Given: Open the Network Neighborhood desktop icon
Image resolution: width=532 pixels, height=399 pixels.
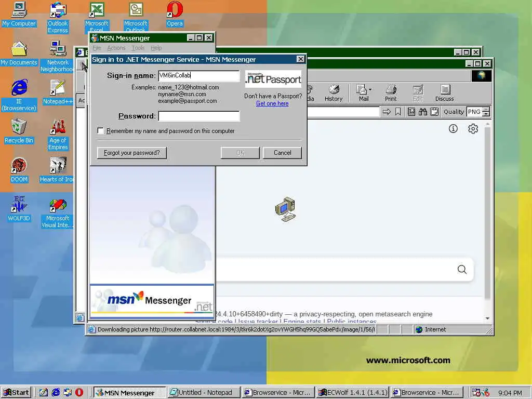Looking at the screenshot, I should coord(58,57).
